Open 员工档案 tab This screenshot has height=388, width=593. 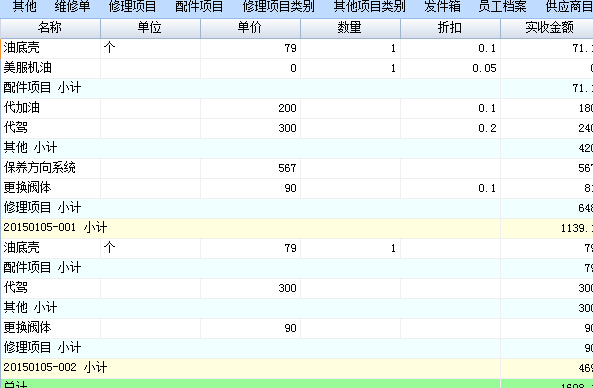coord(502,6)
